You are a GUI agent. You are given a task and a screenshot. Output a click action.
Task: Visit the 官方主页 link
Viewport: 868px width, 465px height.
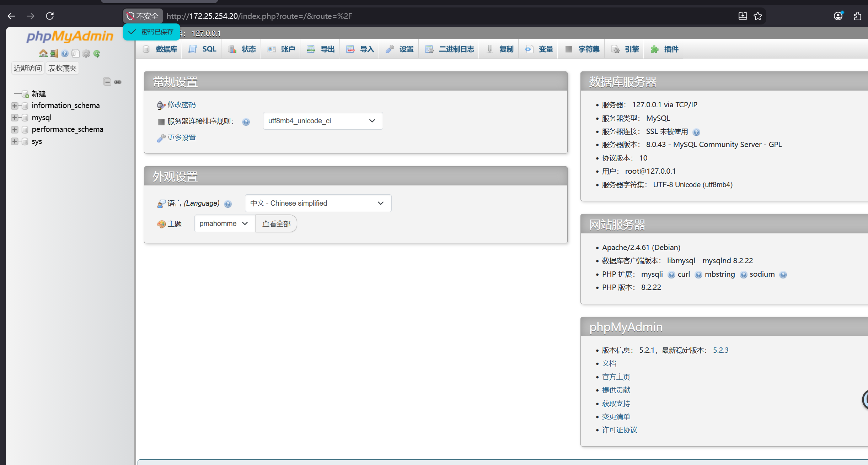click(x=616, y=377)
